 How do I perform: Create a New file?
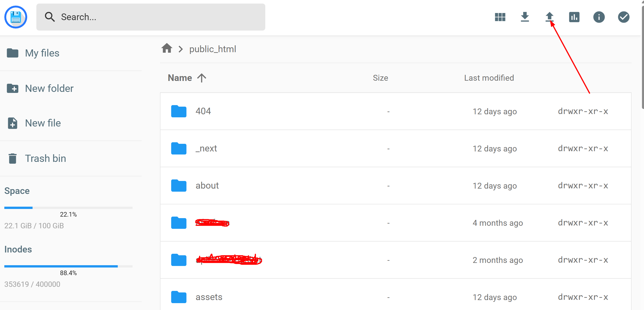(x=43, y=123)
